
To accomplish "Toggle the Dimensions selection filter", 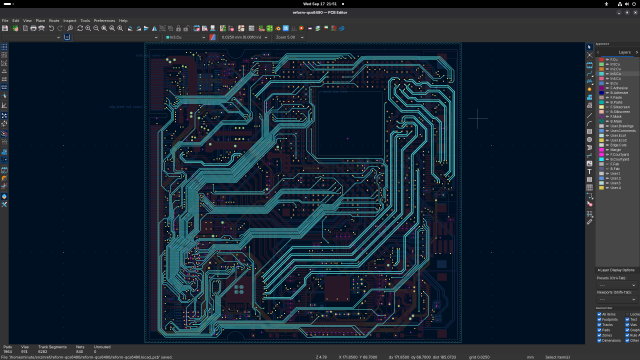I will (600, 340).
